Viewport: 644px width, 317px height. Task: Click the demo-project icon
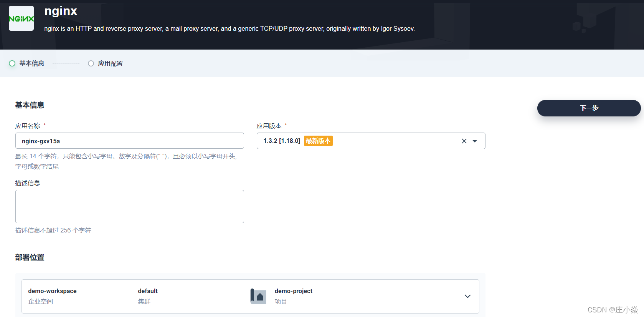pyautogui.click(x=258, y=296)
